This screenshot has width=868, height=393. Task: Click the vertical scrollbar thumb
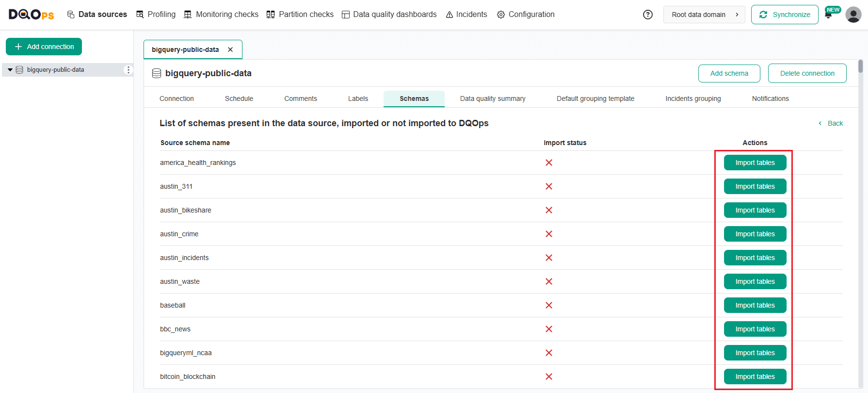861,66
